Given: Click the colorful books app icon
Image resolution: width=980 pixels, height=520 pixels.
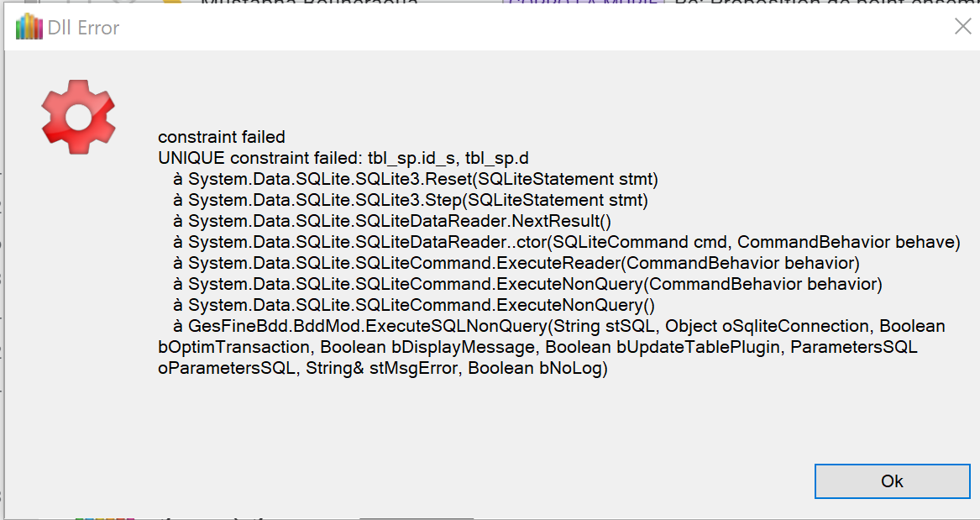Looking at the screenshot, I should (x=29, y=28).
